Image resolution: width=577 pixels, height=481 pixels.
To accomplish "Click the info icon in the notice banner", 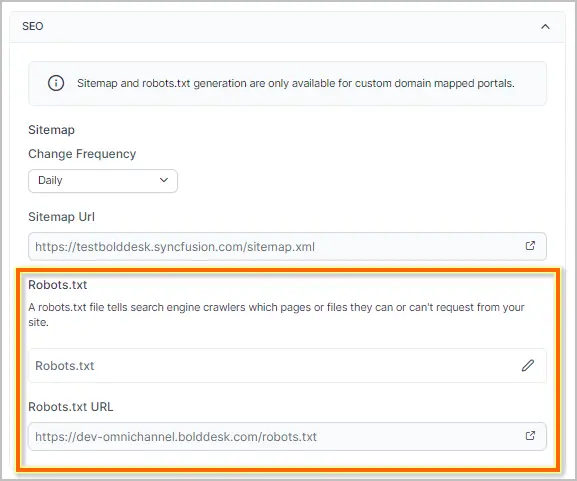I will pos(56,83).
